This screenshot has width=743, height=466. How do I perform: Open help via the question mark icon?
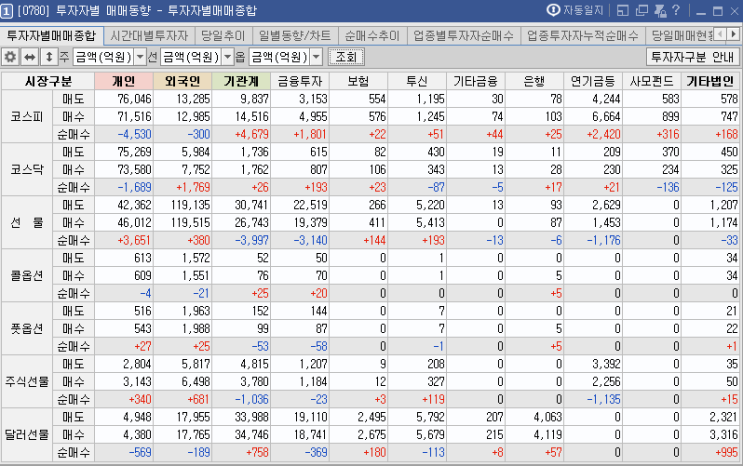coord(676,10)
